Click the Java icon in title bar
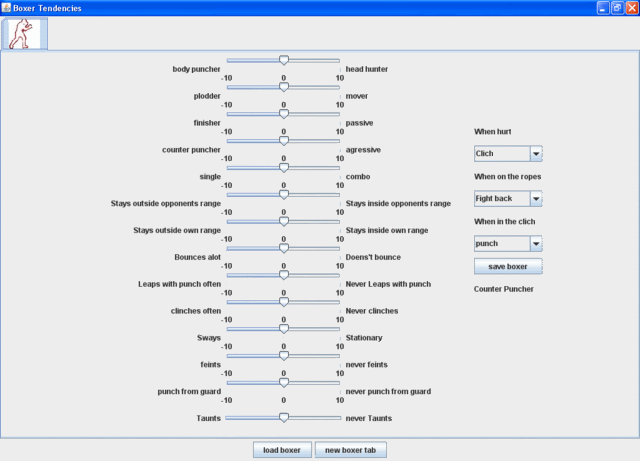The width and height of the screenshot is (640, 461). 7,8
